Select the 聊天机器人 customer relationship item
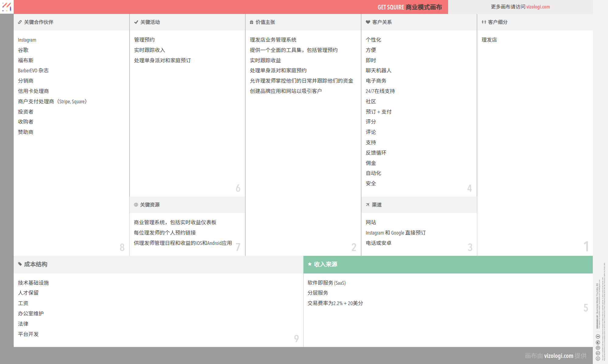Screen dimensions: 608x364 (378, 70)
